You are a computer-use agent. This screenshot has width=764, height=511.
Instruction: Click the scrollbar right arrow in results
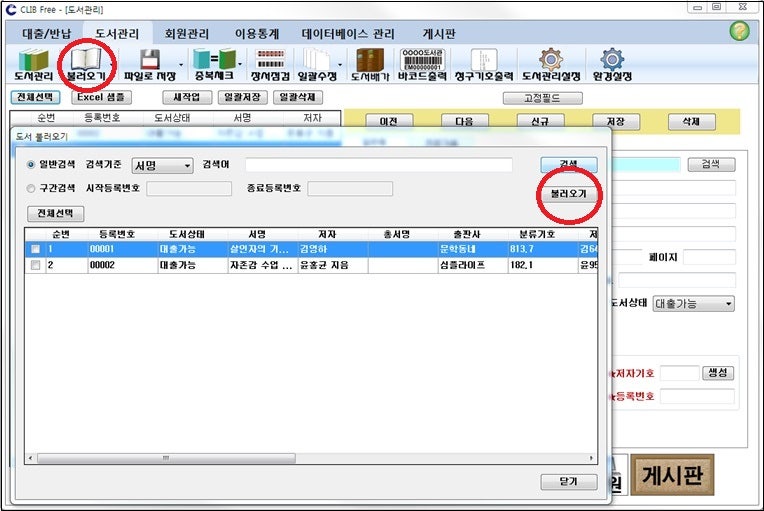tap(591, 458)
